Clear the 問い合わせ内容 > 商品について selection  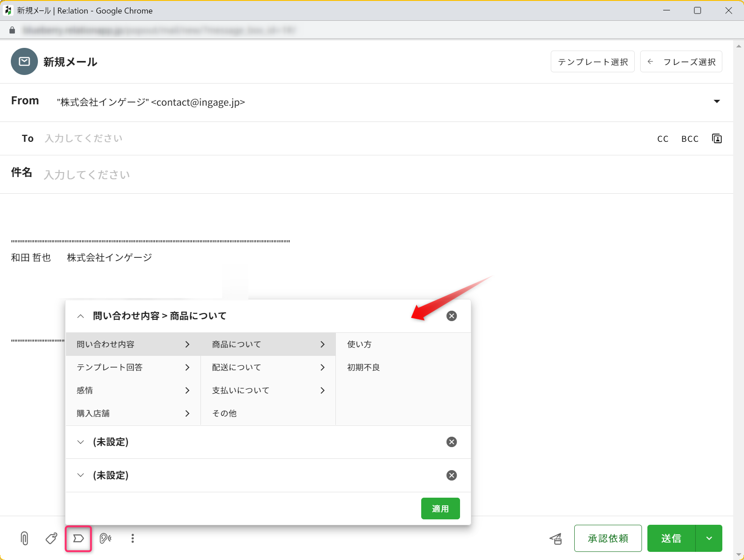(x=451, y=316)
